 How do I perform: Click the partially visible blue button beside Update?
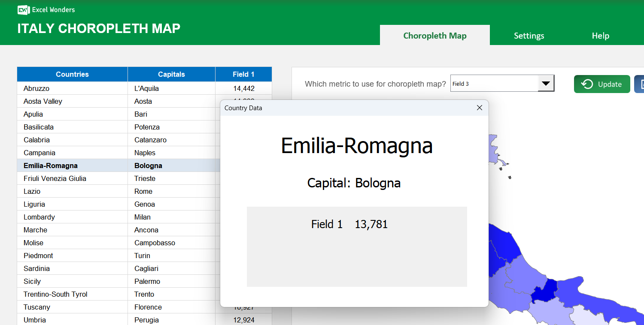640,84
